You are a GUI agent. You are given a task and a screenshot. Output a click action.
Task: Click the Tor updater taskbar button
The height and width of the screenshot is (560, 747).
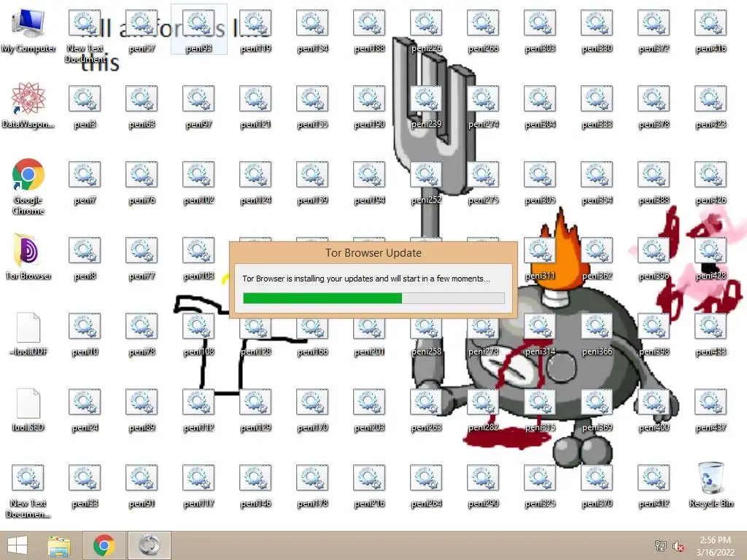click(x=150, y=545)
